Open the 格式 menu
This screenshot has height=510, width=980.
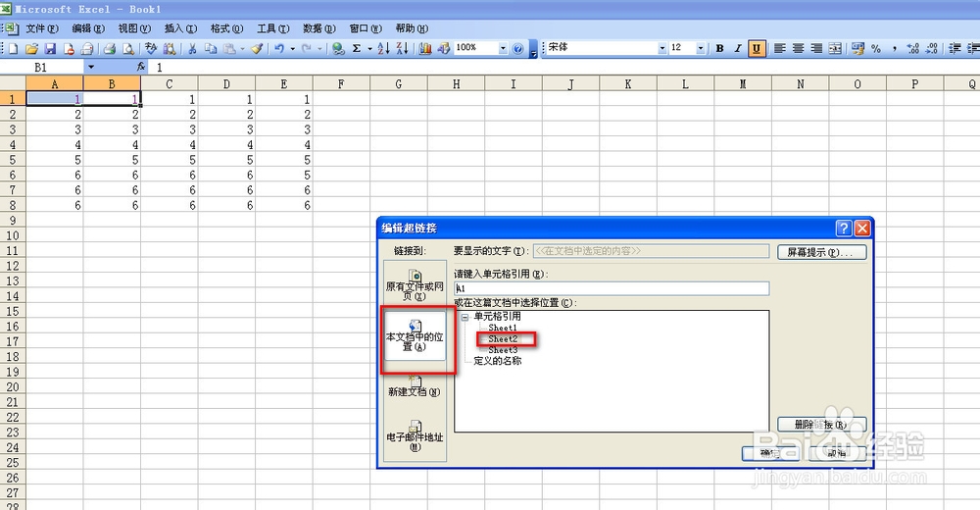227,28
